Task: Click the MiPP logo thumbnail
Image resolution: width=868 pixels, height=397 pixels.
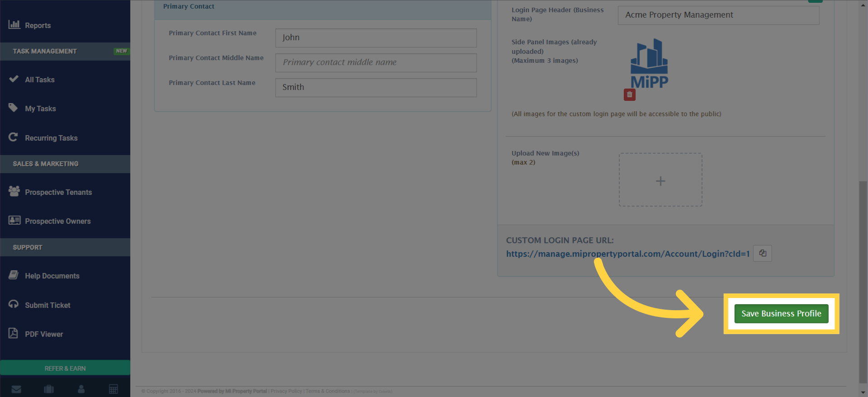Action: coord(649,64)
